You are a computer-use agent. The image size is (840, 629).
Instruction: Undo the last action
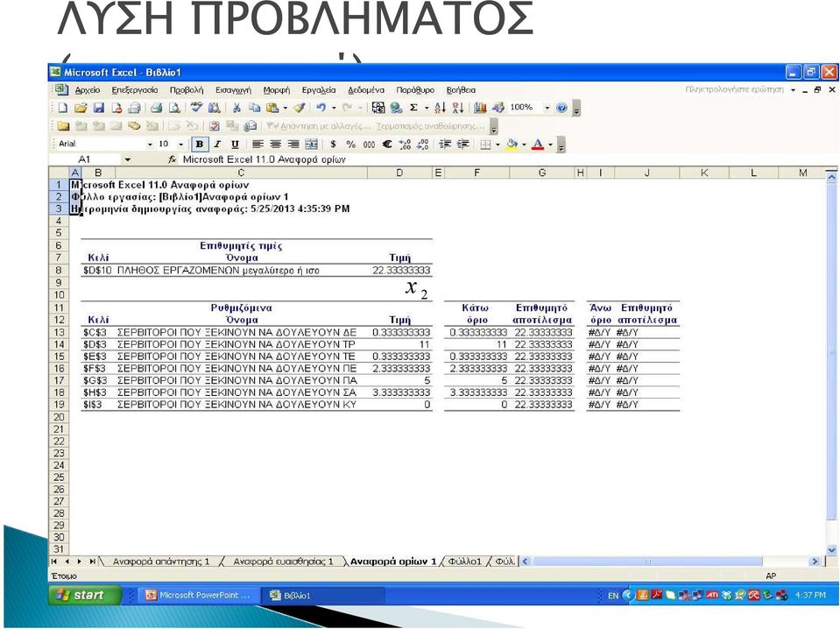(321, 108)
